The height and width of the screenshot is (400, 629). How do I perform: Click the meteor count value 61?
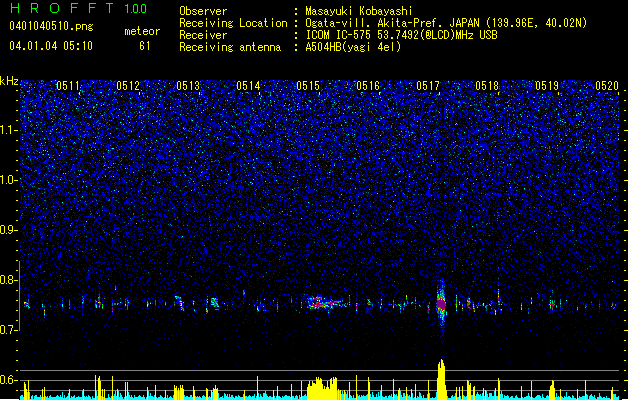[x=145, y=46]
